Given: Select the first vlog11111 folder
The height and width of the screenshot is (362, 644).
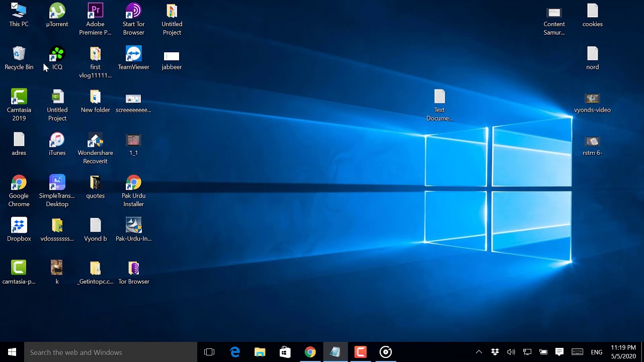Looking at the screenshot, I should tap(95, 62).
